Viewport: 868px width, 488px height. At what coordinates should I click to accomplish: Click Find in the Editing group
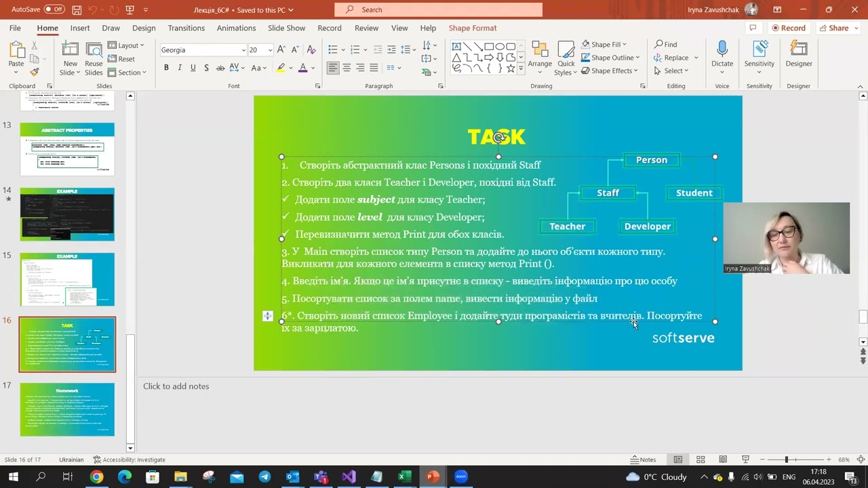pyautogui.click(x=666, y=45)
